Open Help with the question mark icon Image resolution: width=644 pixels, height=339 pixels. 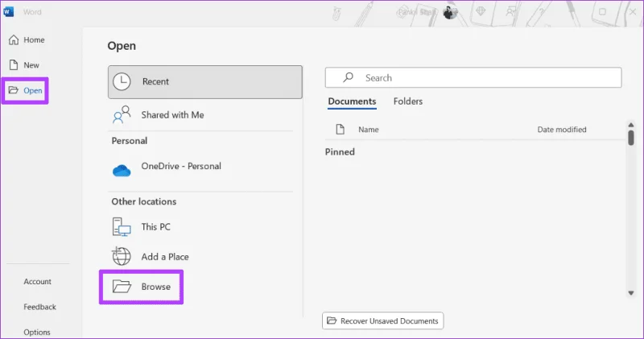pos(540,12)
